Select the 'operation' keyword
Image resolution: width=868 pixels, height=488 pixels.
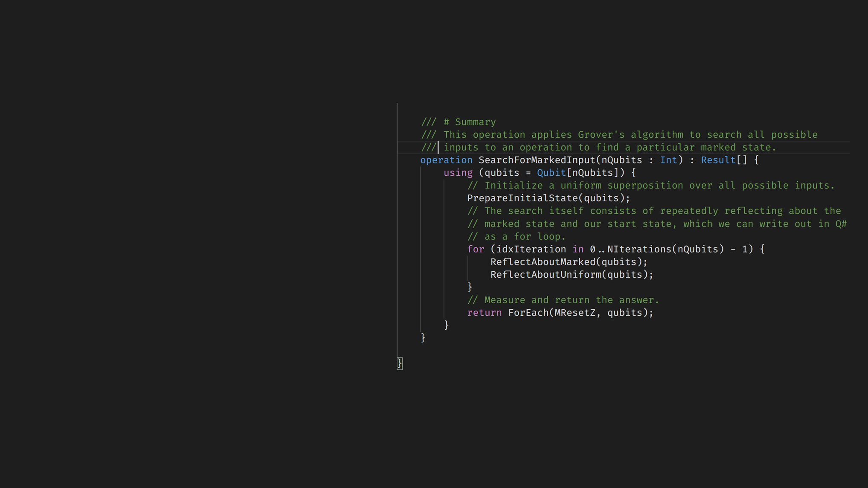point(446,160)
